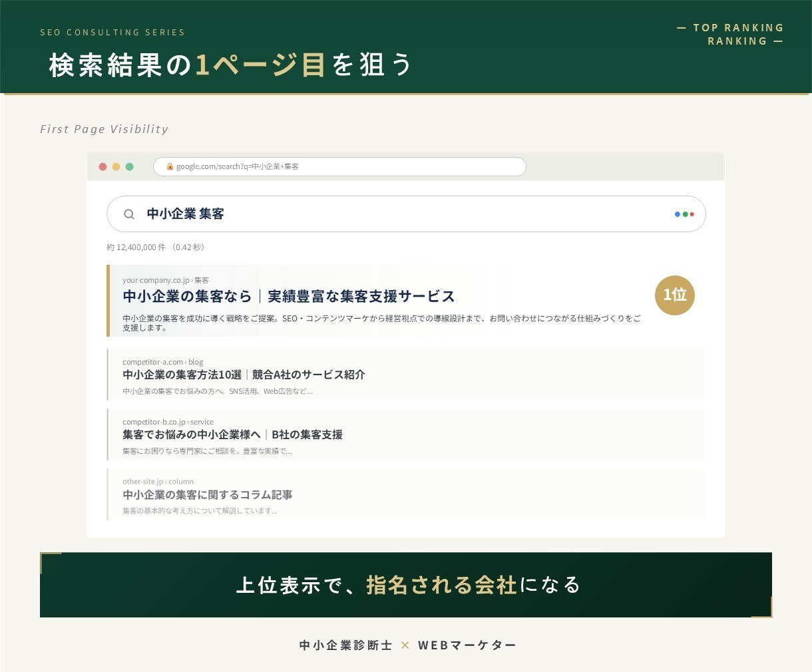Open the result 中小企業の集客なら｜実績豊富な集客支援サービス
The width and height of the screenshot is (812, 672).
[289, 296]
